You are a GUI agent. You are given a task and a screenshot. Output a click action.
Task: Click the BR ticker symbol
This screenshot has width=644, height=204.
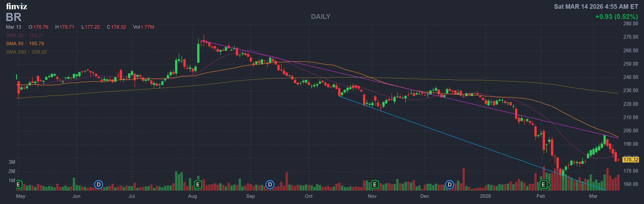click(x=14, y=17)
